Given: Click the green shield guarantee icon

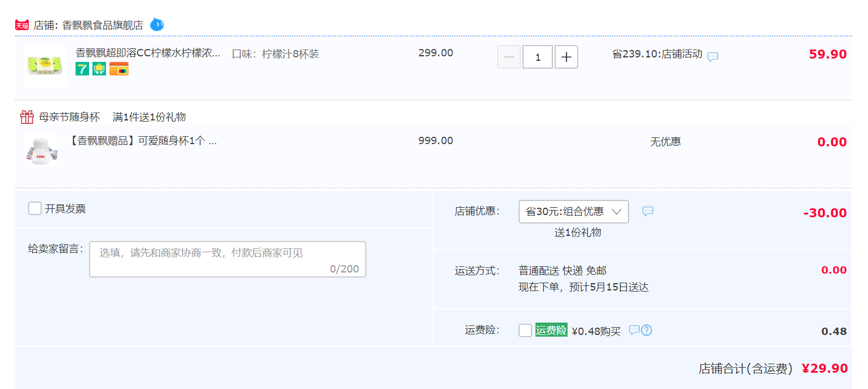Looking at the screenshot, I should (x=99, y=69).
